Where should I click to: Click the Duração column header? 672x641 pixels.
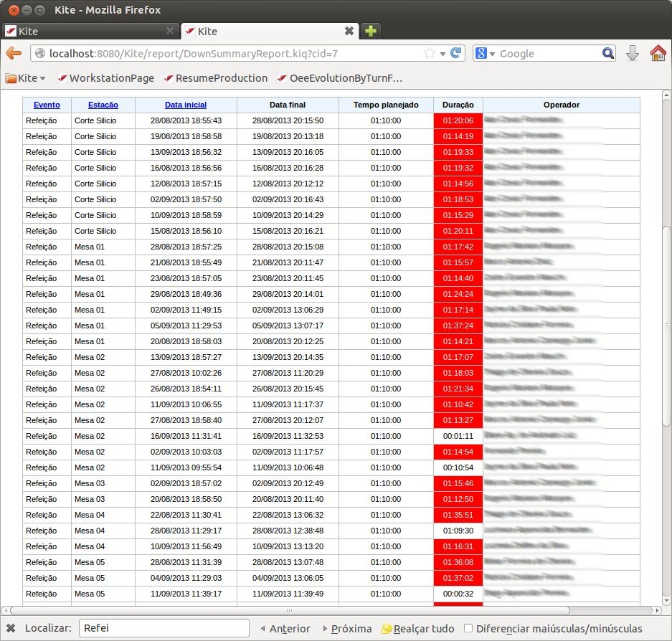pos(458,105)
